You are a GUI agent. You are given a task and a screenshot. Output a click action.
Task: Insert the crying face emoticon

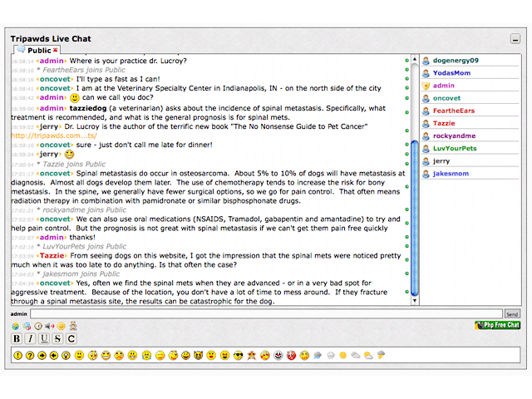[146, 356]
